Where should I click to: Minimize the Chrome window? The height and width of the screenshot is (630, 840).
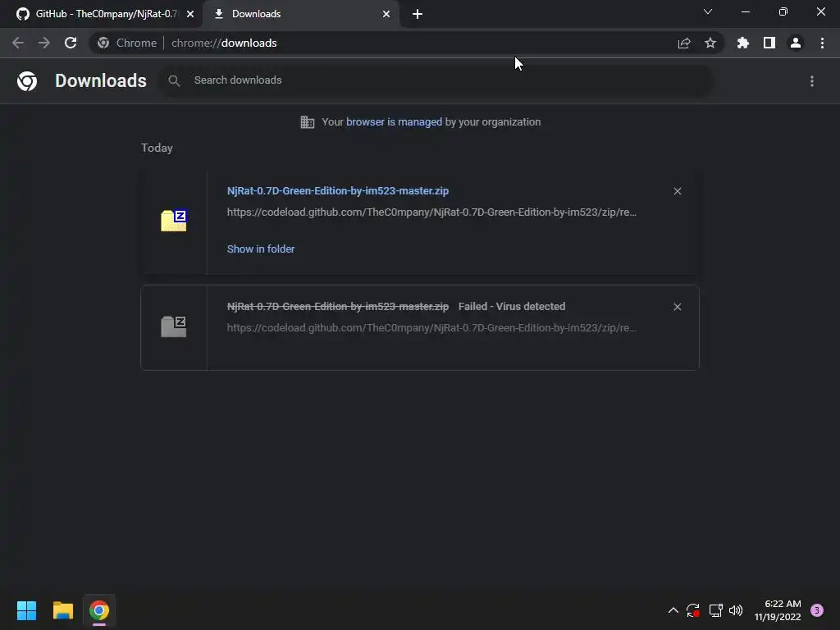pos(745,11)
